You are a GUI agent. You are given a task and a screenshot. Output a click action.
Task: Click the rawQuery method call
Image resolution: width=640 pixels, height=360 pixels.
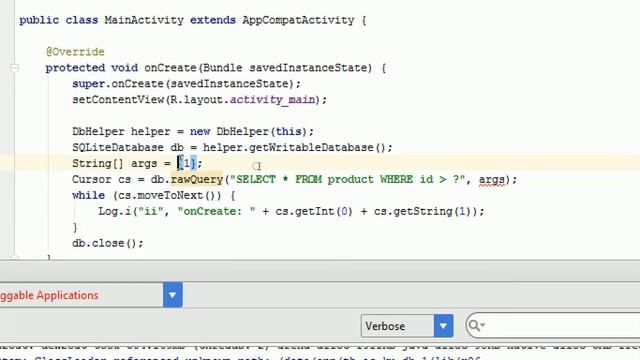tap(197, 179)
